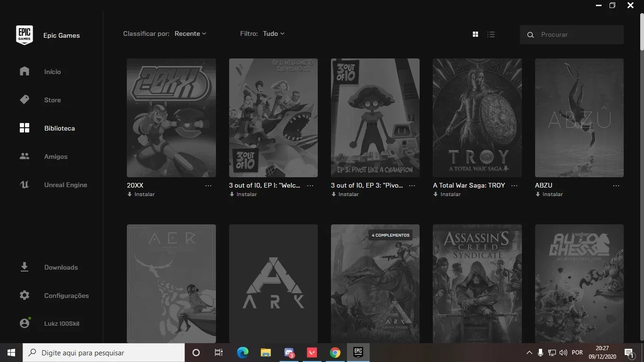This screenshot has width=644, height=362.
Task: Open the ARK Survival Evolved cover
Action: pyautogui.click(x=375, y=284)
